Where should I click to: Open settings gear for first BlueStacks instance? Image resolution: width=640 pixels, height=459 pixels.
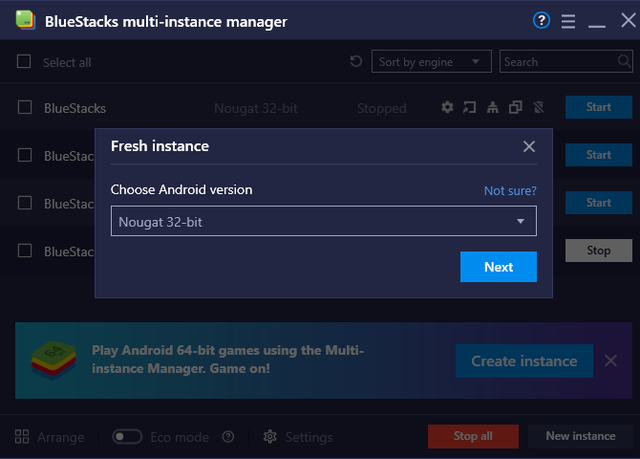447,107
